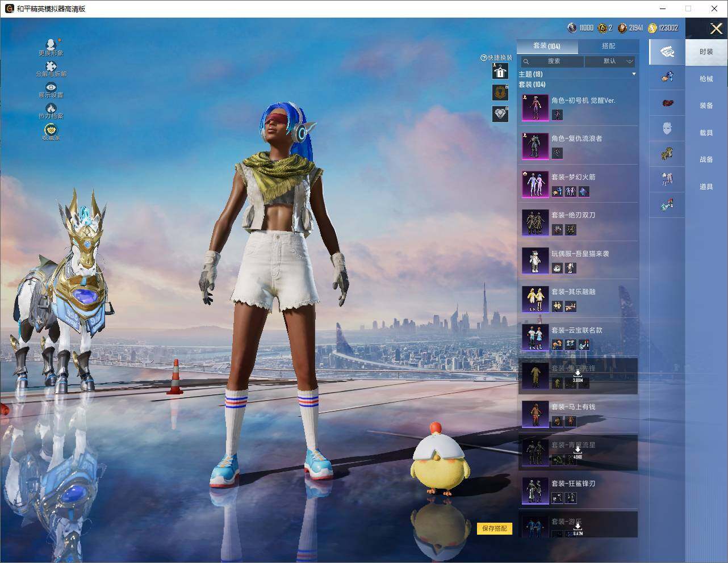This screenshot has height=563, width=728.
Task: Click second piece icon under 套装-其乐融融
Action: (x=571, y=306)
